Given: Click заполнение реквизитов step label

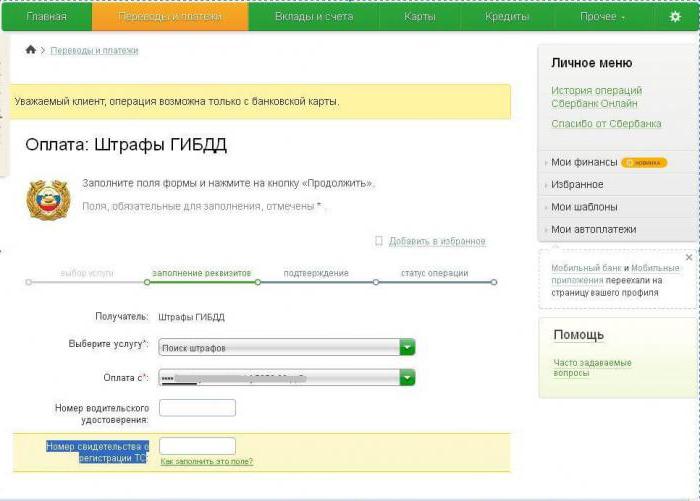Looking at the screenshot, I should click(x=202, y=273).
